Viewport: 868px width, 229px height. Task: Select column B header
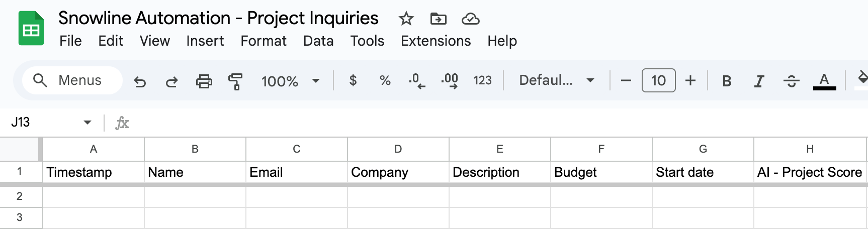click(195, 149)
